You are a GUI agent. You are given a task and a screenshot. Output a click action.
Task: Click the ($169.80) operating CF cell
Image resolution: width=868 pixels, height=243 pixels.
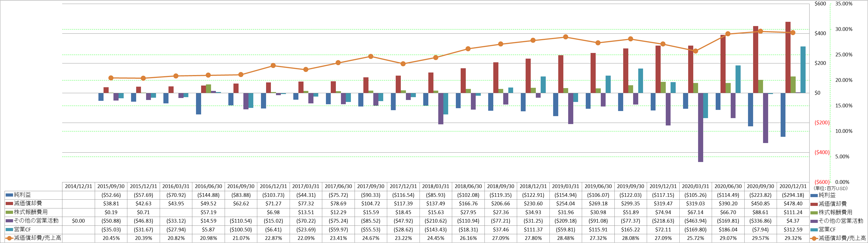pos(696,229)
